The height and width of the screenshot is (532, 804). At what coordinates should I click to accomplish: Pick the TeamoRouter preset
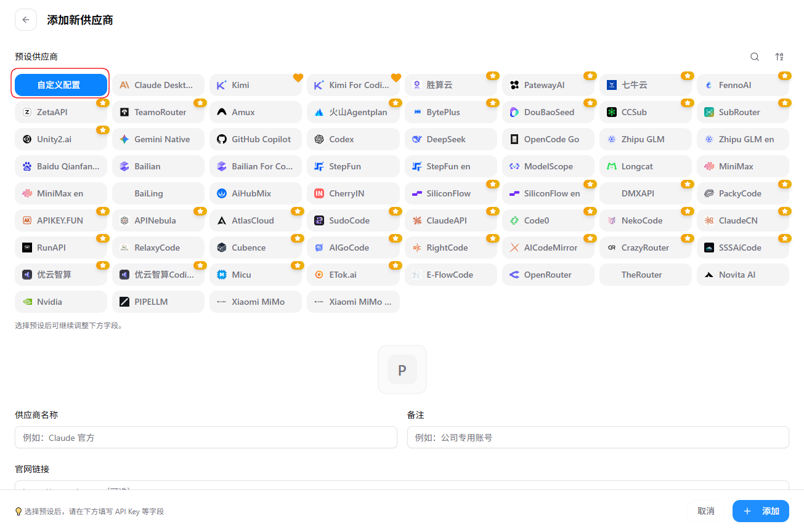pos(158,112)
